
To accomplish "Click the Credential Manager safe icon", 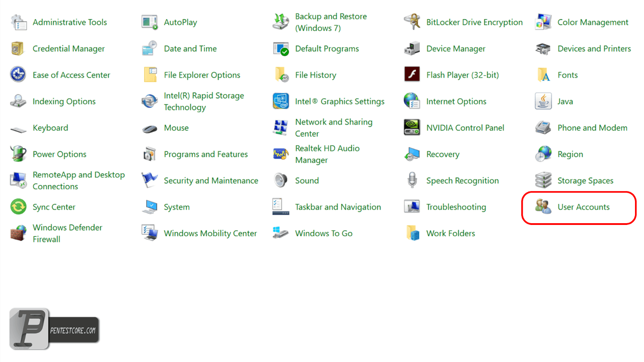I will click(x=18, y=49).
